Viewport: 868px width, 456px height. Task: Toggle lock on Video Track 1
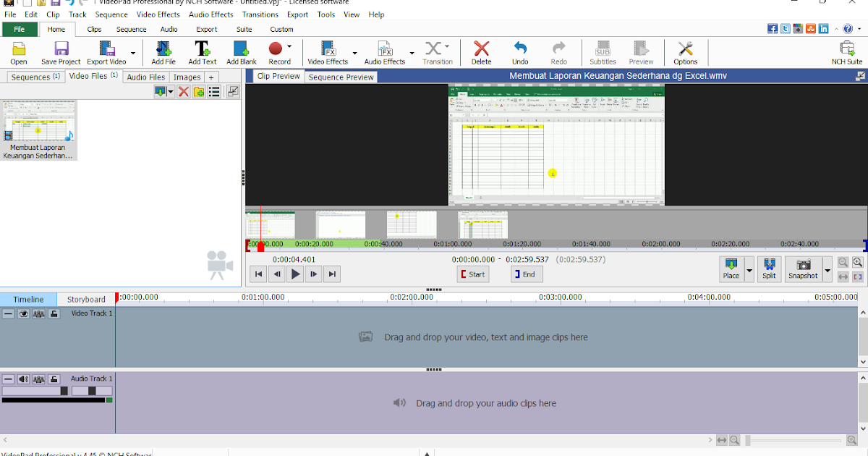click(x=54, y=314)
